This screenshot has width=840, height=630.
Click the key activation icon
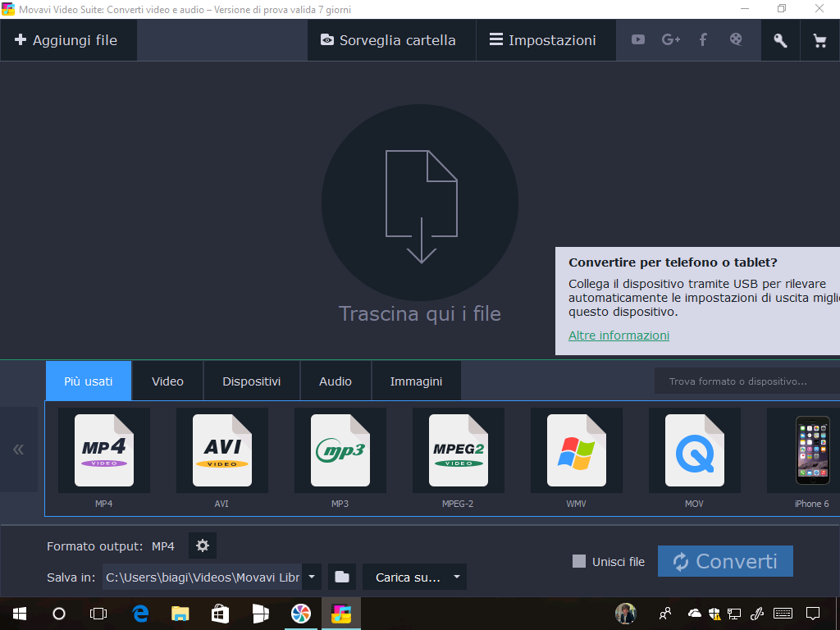click(780, 40)
